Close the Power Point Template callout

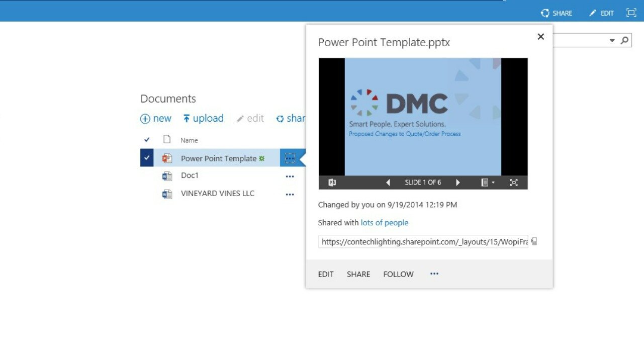[x=541, y=36]
